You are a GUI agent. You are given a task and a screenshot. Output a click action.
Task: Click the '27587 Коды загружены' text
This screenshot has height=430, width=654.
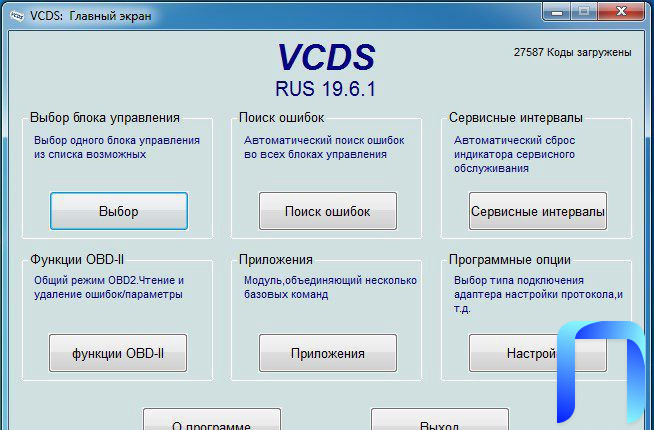click(572, 52)
